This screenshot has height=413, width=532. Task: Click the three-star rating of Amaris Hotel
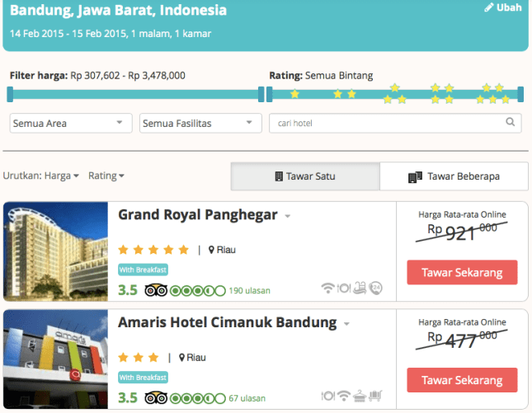coord(139,358)
